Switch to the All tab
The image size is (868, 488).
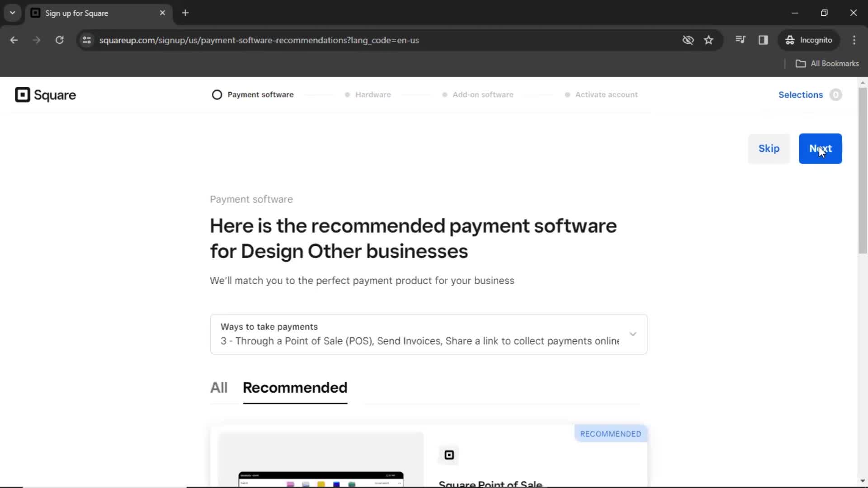(x=219, y=388)
